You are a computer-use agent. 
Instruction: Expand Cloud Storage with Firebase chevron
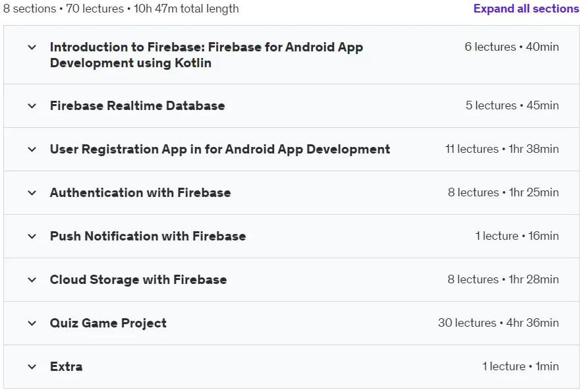pyautogui.click(x=32, y=280)
